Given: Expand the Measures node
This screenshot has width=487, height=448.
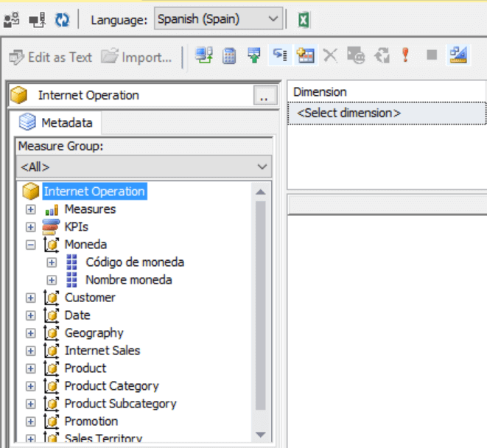Looking at the screenshot, I should tap(30, 209).
